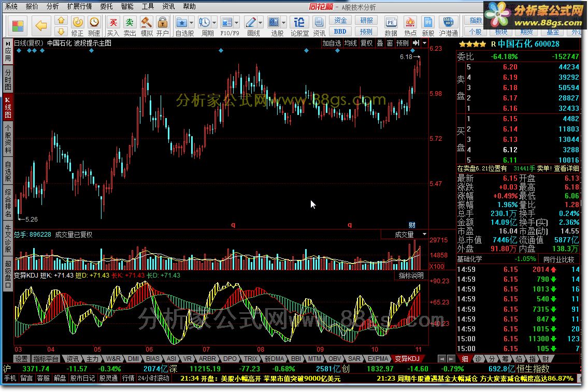This screenshot has height=392, width=588.
Task: Click the 同行业比较 button
Action: tap(559, 259)
